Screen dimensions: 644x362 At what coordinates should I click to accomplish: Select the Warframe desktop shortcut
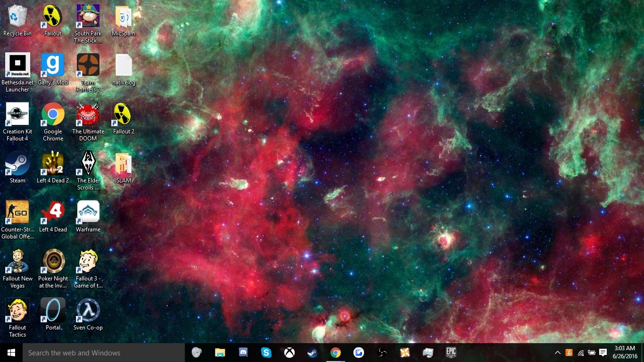[x=88, y=217]
